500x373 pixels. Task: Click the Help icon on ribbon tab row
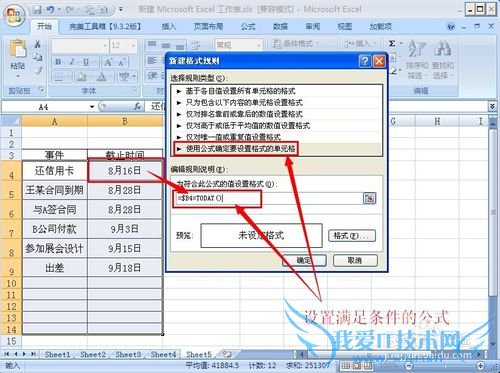click(x=451, y=26)
